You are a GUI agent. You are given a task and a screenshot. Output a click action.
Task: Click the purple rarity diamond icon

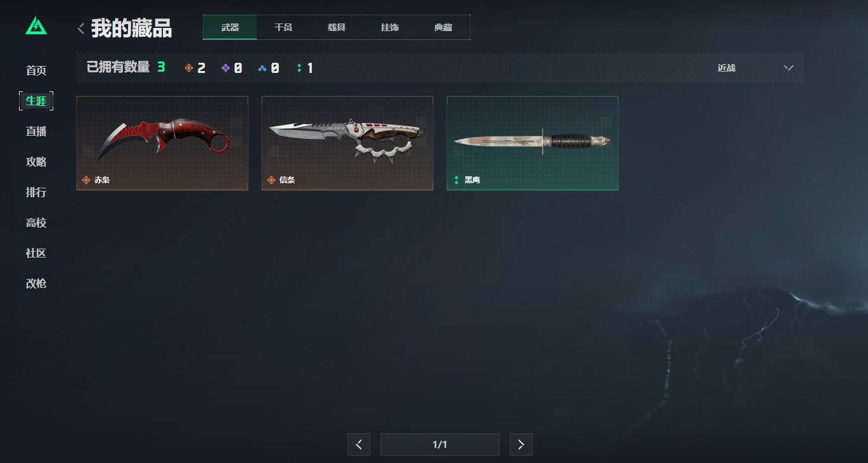click(x=225, y=68)
